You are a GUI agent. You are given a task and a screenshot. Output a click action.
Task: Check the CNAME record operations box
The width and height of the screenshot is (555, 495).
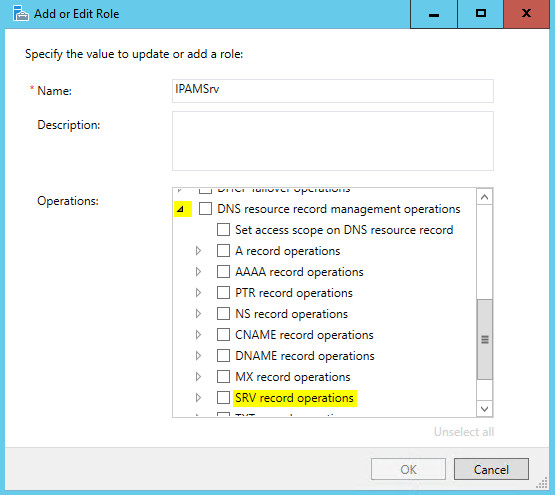[223, 335]
